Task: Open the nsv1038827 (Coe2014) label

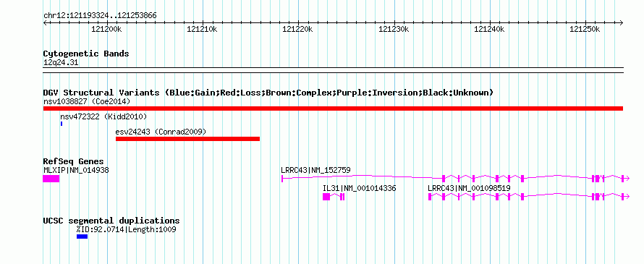Action: click(x=87, y=101)
